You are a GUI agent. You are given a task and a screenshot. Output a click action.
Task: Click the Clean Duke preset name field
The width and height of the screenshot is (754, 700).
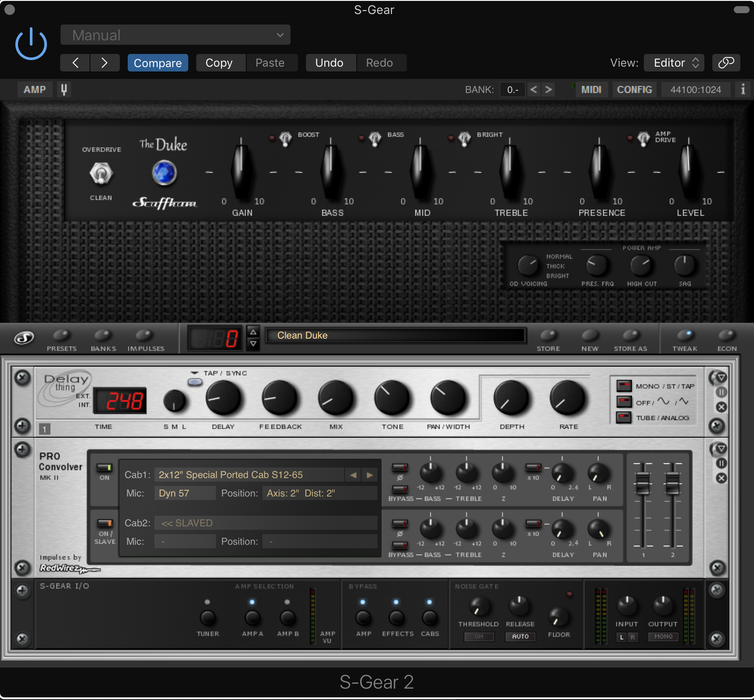[395, 336]
